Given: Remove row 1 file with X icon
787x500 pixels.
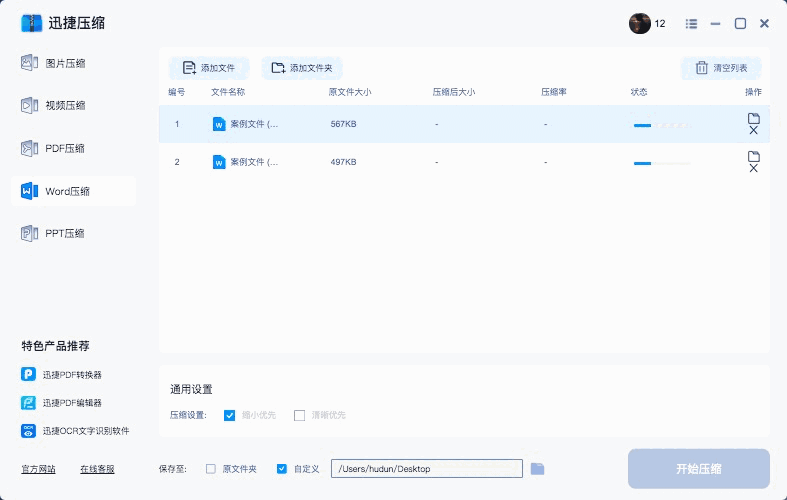Looking at the screenshot, I should pos(754,131).
